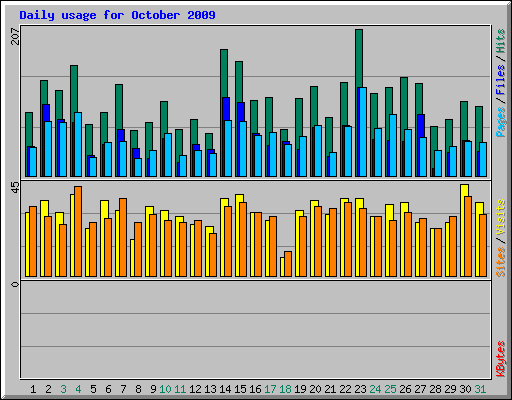Viewport: 512px width, 400px height.
Task: Click the green hits bar for day 26
Action: point(404,103)
